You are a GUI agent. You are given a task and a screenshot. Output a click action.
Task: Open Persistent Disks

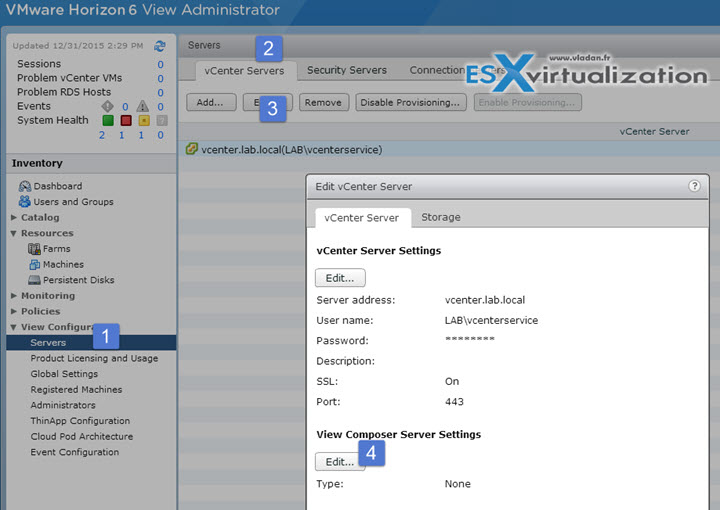(79, 280)
